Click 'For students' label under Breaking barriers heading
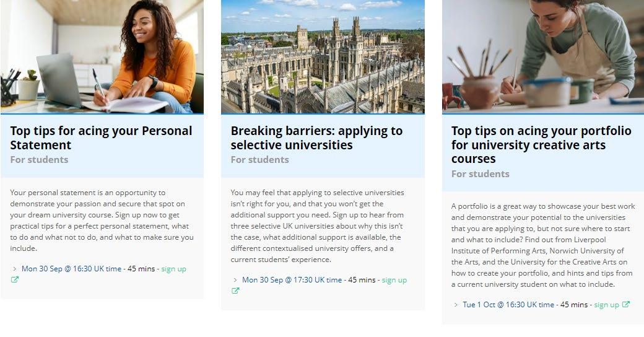This screenshot has height=337, width=644. (x=259, y=160)
